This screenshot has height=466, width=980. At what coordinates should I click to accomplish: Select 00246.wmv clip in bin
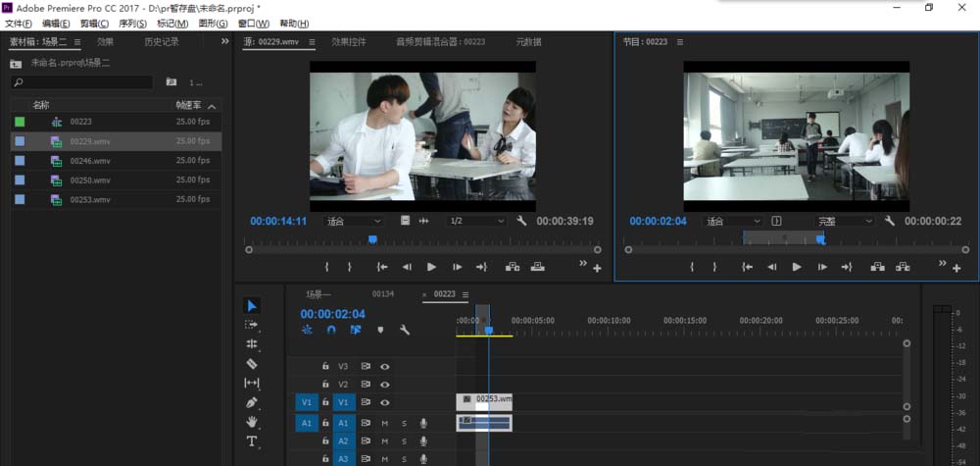117,161
